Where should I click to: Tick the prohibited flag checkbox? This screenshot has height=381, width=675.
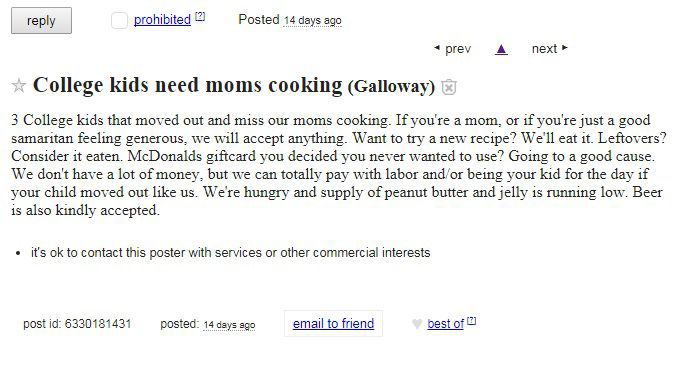tap(119, 21)
